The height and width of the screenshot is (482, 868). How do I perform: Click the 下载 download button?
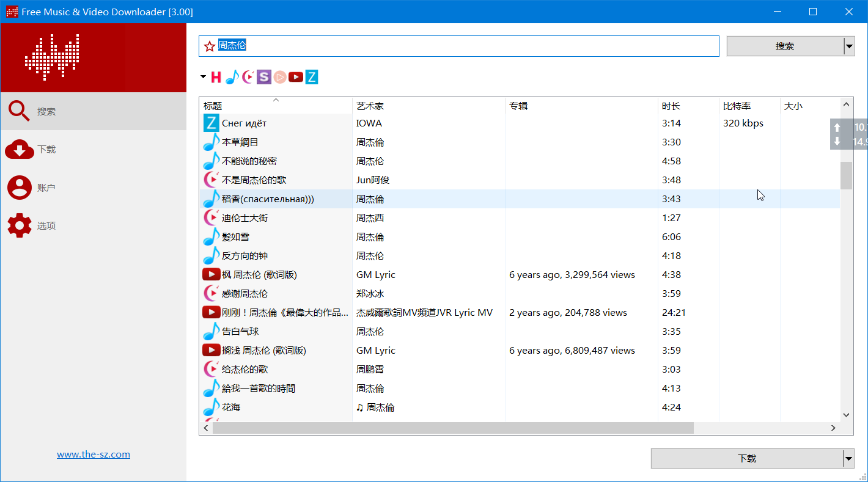pos(747,458)
